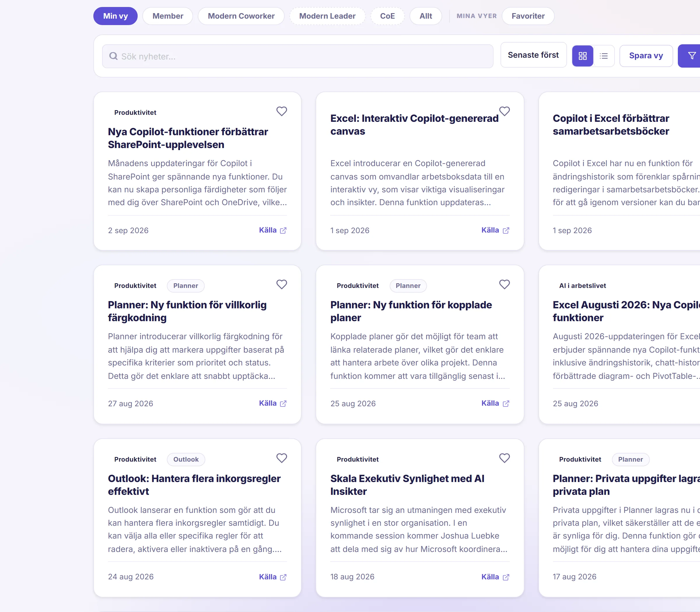Favorite the SharePoint Copilot-funktioner article

click(x=282, y=111)
